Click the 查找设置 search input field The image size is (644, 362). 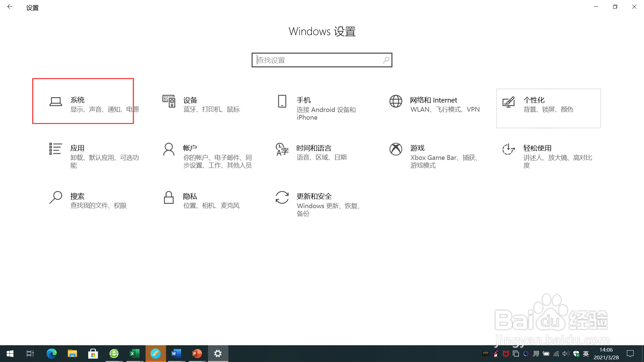pos(315,60)
